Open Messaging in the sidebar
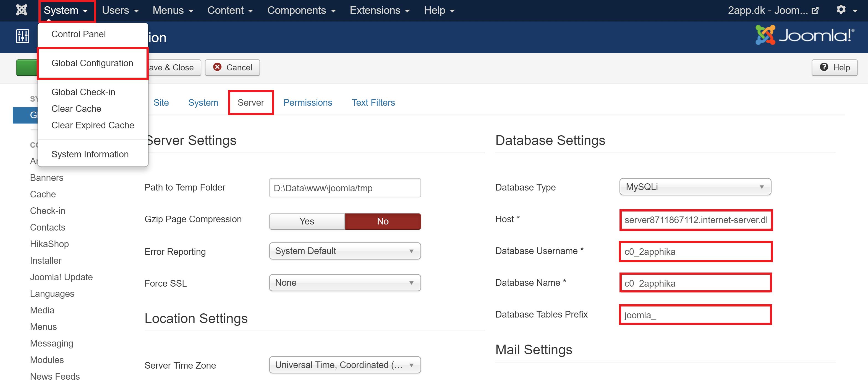 pyautogui.click(x=51, y=343)
